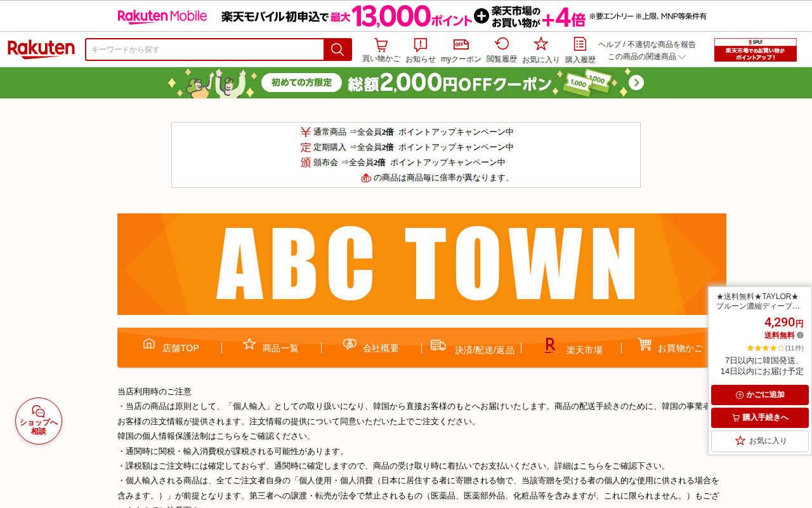
Task: Open お買物かご in shop menu
Action: point(680,348)
